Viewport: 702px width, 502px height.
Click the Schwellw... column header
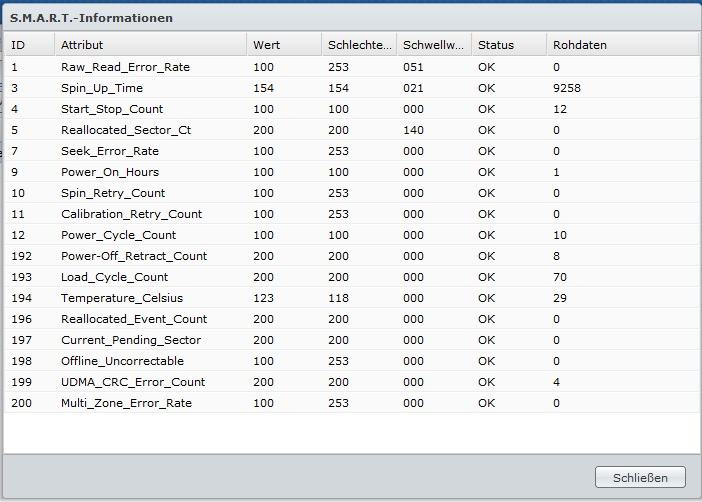click(434, 45)
